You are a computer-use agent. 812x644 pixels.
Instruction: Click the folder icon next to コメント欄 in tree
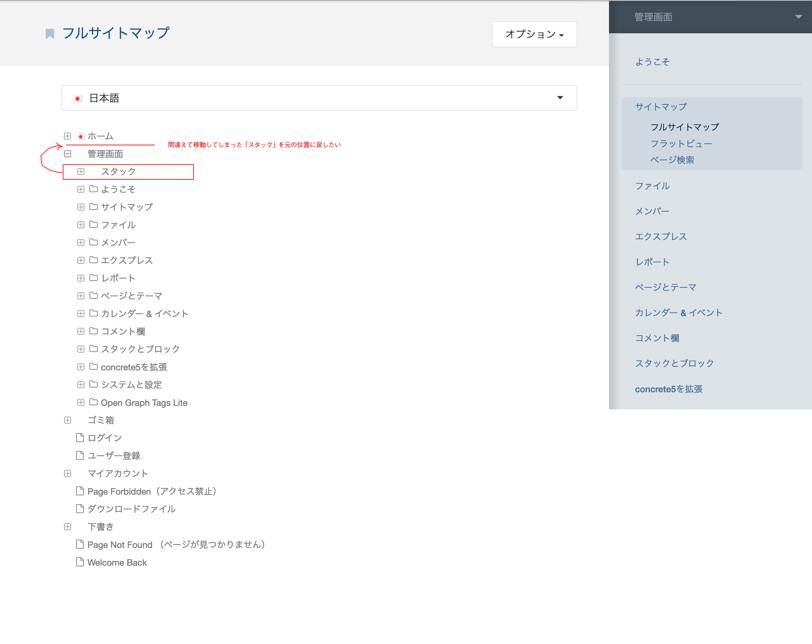tap(93, 331)
